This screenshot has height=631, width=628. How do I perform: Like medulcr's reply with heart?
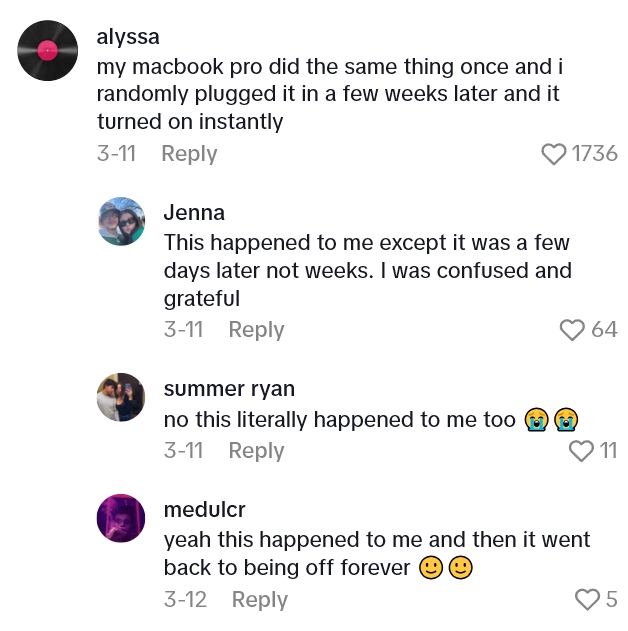click(x=588, y=600)
